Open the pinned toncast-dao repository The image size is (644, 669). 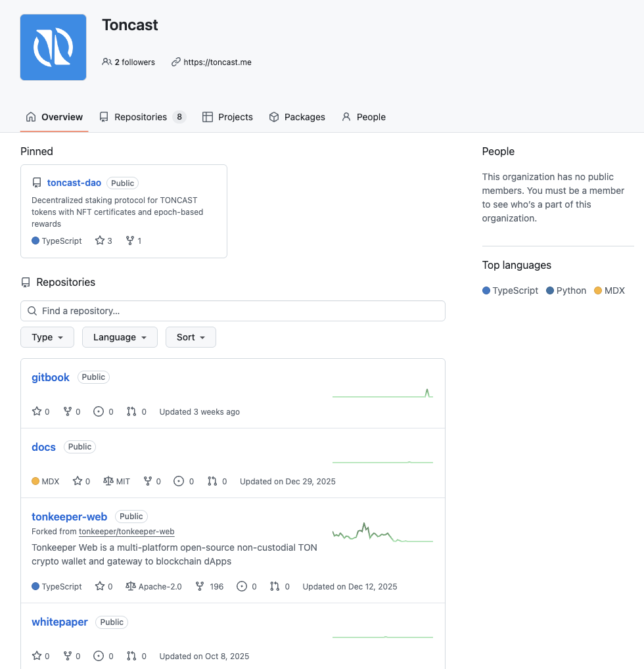(74, 183)
